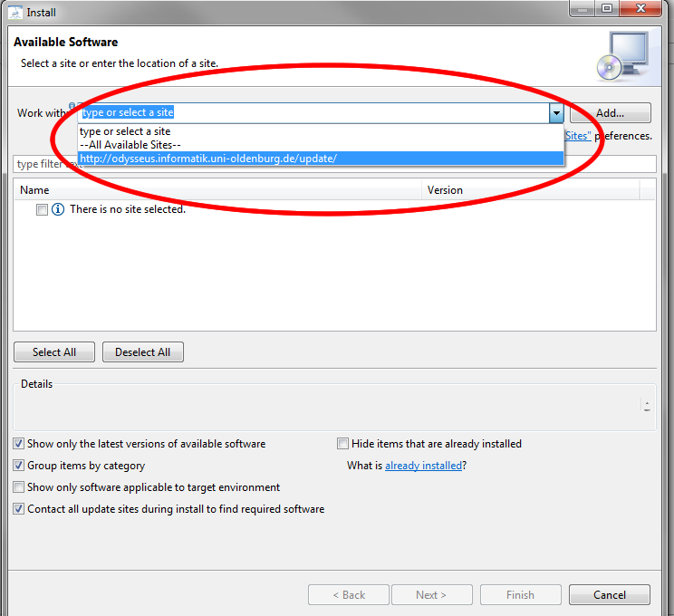Click the 'Deselect All' button
This screenshot has height=616, width=674.
pos(142,352)
